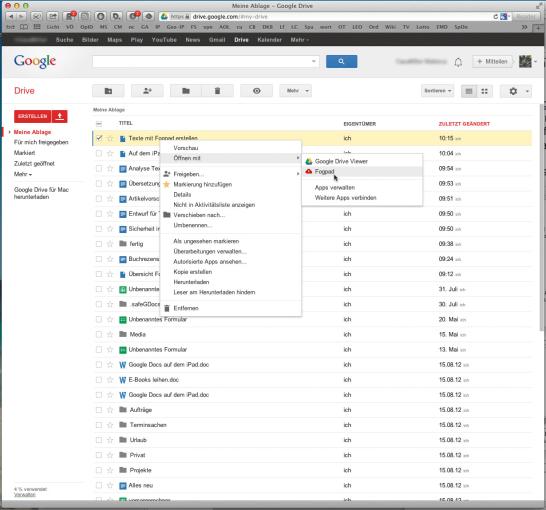Check the 'Terminsachen' checkbox
The width and height of the screenshot is (546, 510).
pyautogui.click(x=99, y=425)
